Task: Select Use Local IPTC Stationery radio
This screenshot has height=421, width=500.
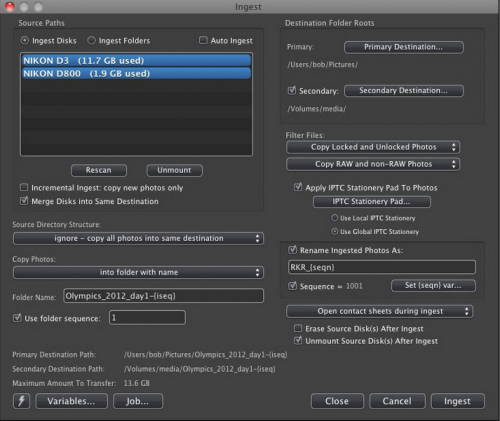Action: click(x=334, y=218)
